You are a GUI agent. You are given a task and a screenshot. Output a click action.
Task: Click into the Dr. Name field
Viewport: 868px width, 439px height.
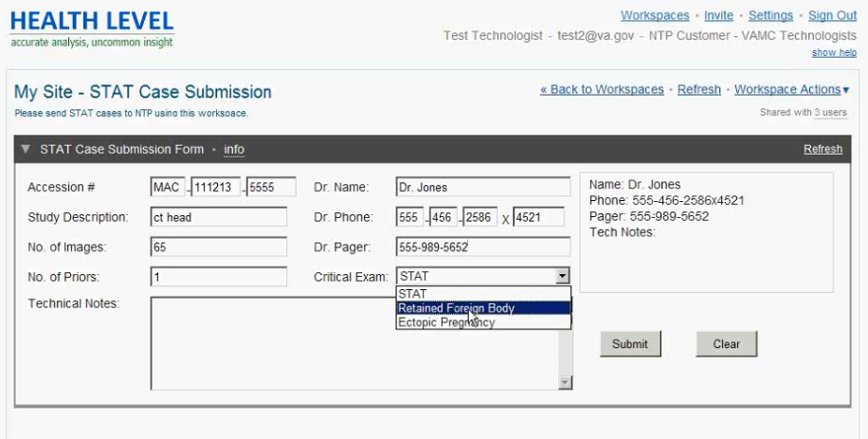(483, 187)
